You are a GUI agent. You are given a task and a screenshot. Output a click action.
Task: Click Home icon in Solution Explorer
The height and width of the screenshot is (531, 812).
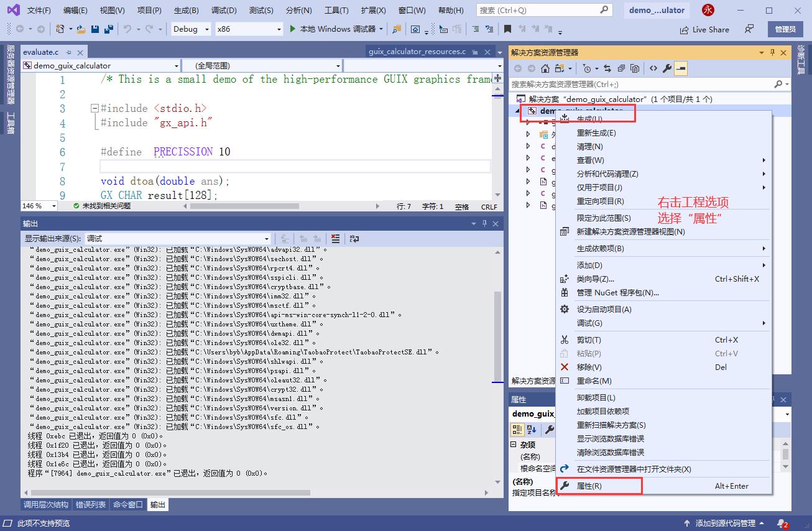(545, 68)
